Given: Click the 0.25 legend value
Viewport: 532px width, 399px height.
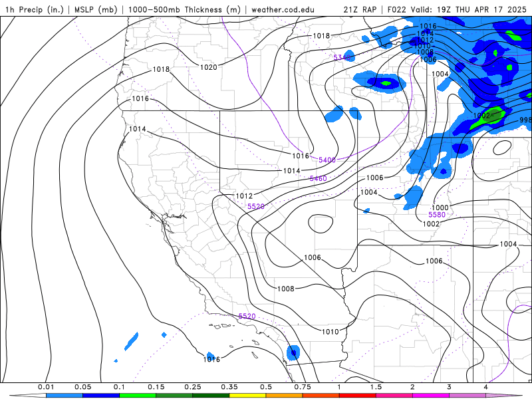Looking at the screenshot, I should coord(193,387).
